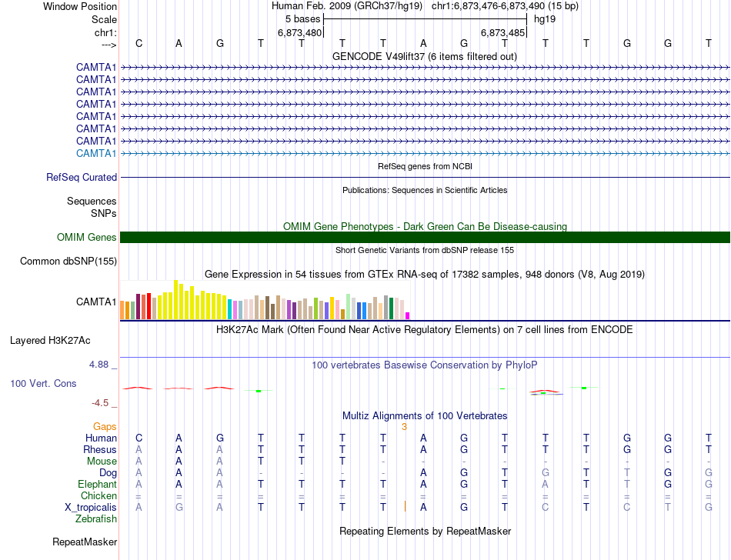The width and height of the screenshot is (731, 560).
Task: Select the light blue CAMTA1 transcript label
Action: [96, 153]
